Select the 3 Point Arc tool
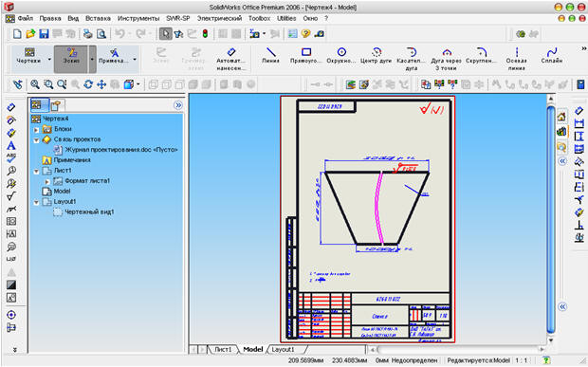 (447, 59)
